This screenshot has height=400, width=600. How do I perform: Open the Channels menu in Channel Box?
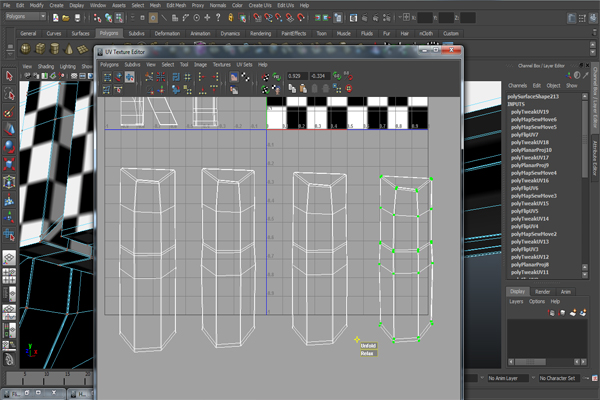517,86
